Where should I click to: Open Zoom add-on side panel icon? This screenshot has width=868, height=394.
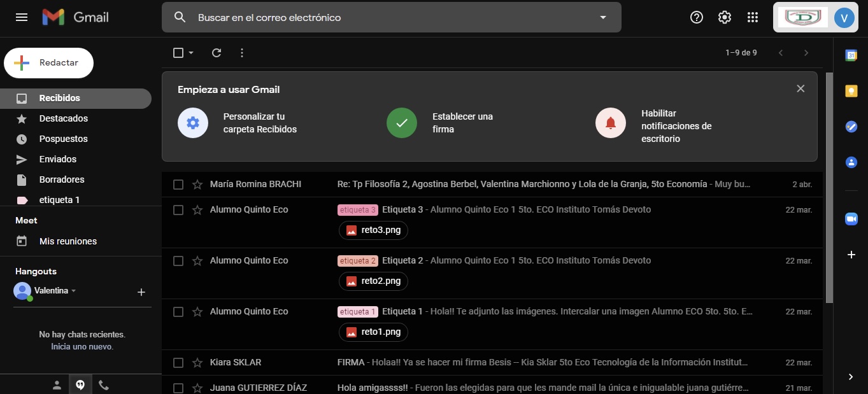pos(851,219)
